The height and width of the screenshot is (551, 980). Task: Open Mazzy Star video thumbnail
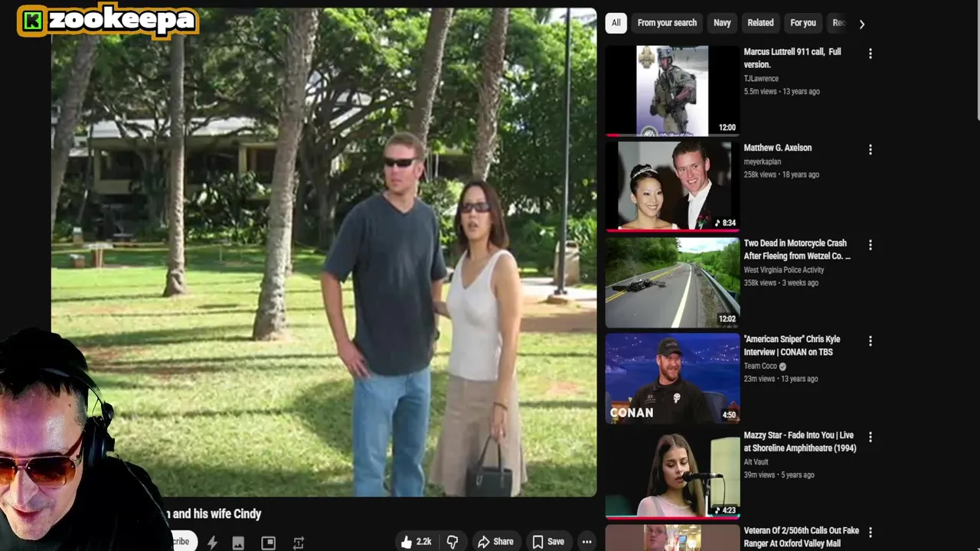(672, 474)
